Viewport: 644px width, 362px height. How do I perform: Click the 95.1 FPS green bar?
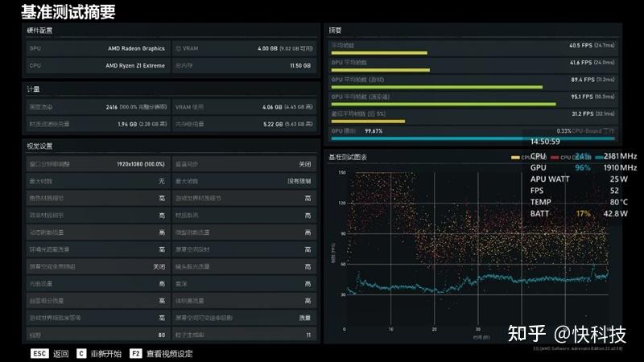coord(444,105)
